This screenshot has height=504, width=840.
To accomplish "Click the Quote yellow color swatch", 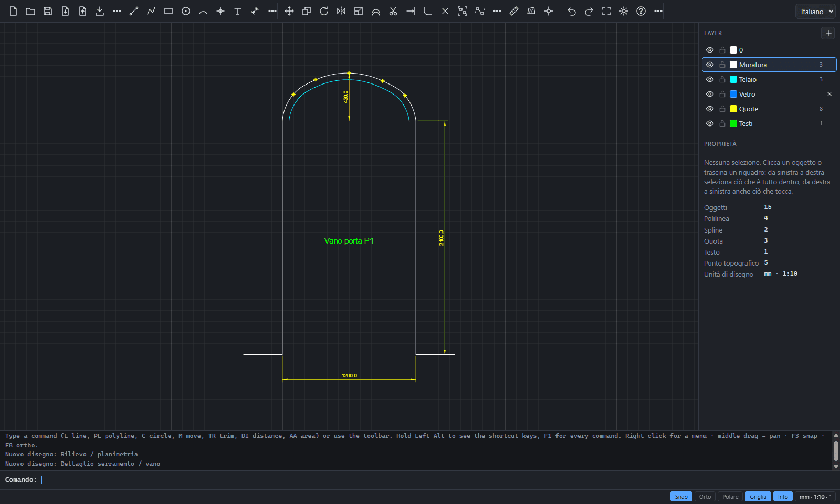I will click(x=733, y=109).
